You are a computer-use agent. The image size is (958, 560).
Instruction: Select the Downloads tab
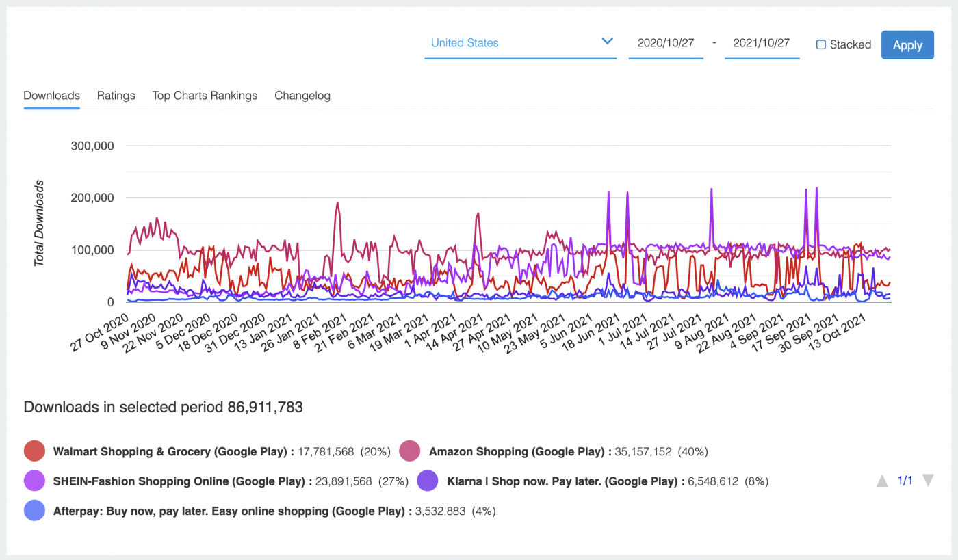click(x=52, y=96)
